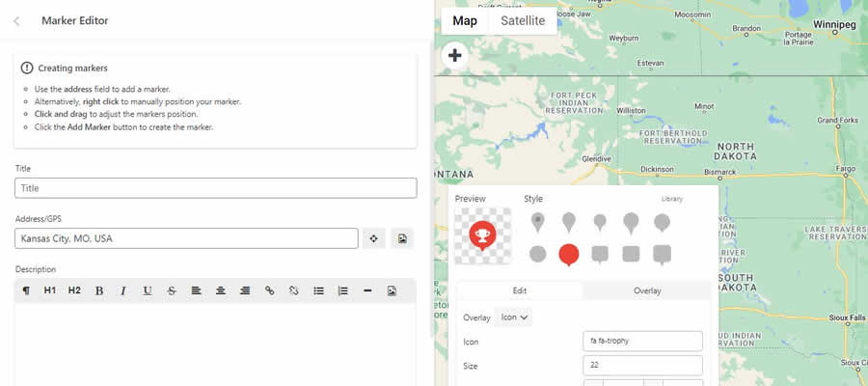Insert image in description editor
This screenshot has height=386, width=868.
tap(392, 290)
